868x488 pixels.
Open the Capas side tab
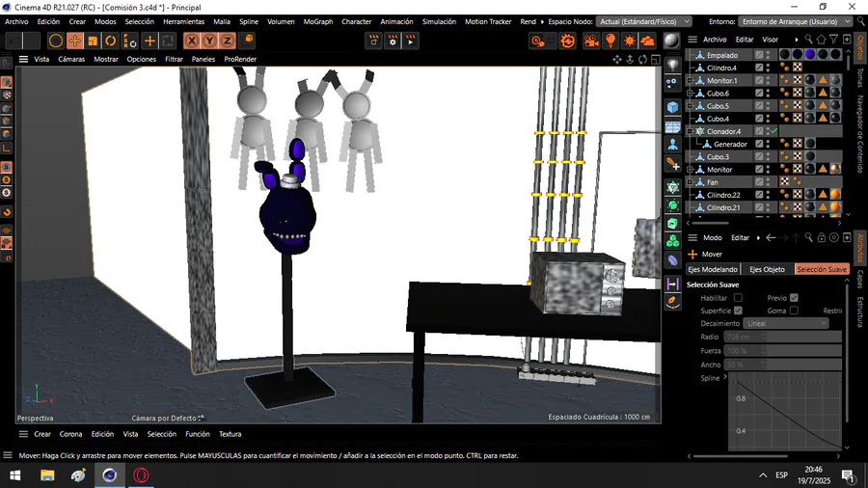859,280
